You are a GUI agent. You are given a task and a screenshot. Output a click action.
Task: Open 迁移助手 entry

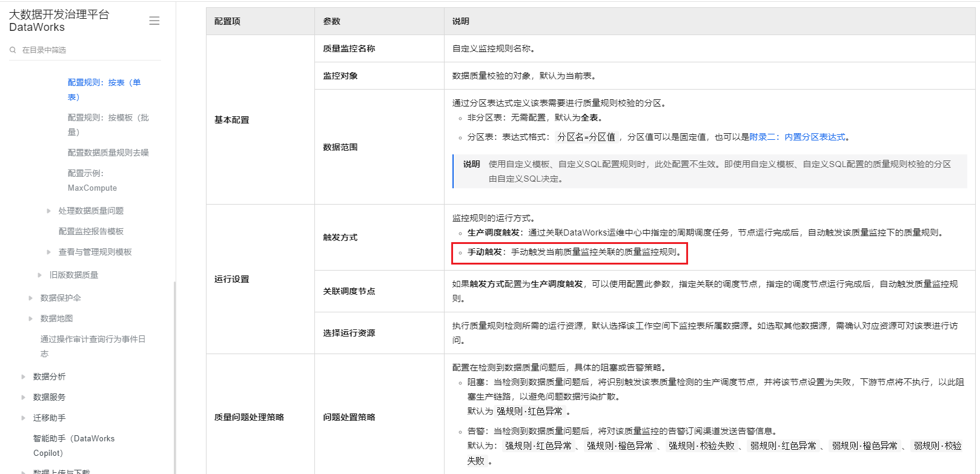49,418
